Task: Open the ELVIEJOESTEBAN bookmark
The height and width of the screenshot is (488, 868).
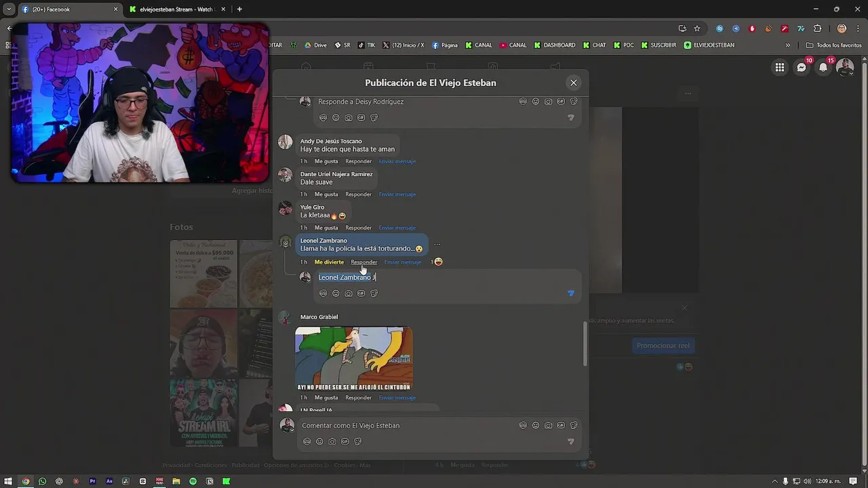Action: pos(709,45)
